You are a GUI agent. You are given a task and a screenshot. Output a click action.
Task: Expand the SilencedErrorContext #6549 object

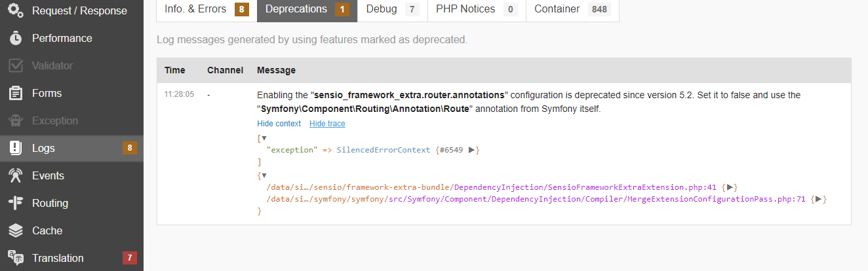pos(471,150)
